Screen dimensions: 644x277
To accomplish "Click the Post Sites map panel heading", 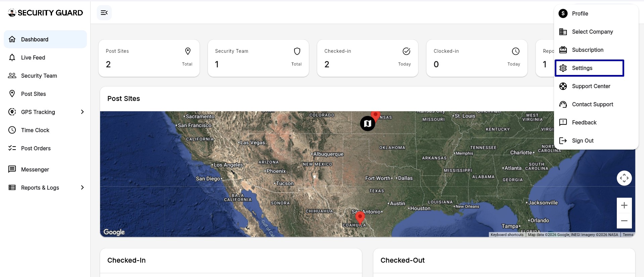I will [124, 98].
